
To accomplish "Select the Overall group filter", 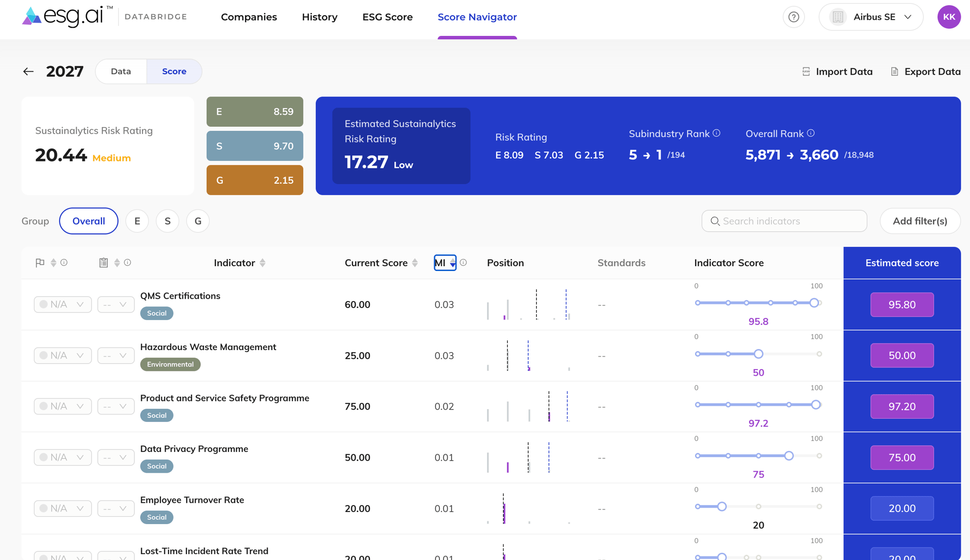I will tap(89, 221).
